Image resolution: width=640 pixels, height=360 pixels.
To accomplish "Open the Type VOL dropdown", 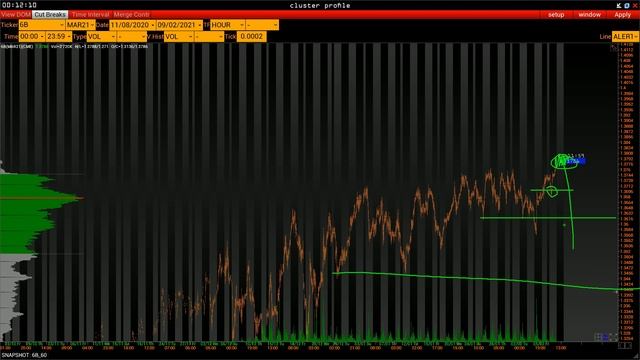I will click(x=102, y=36).
